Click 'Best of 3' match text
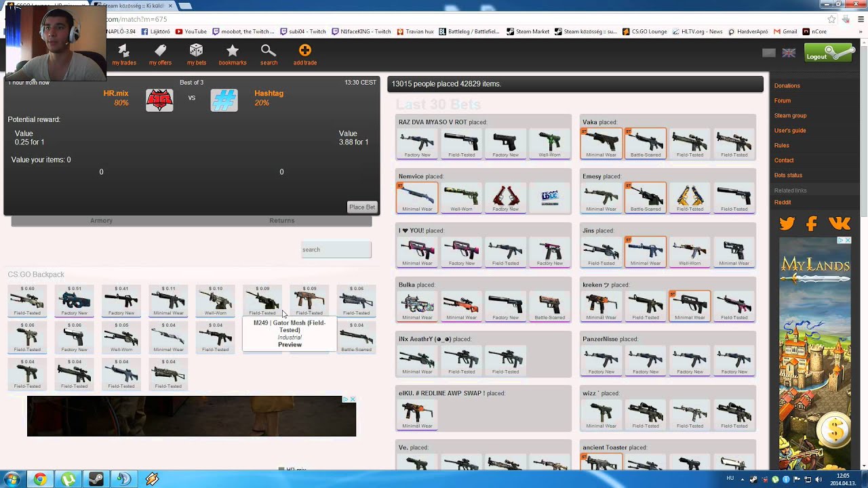 click(x=191, y=83)
